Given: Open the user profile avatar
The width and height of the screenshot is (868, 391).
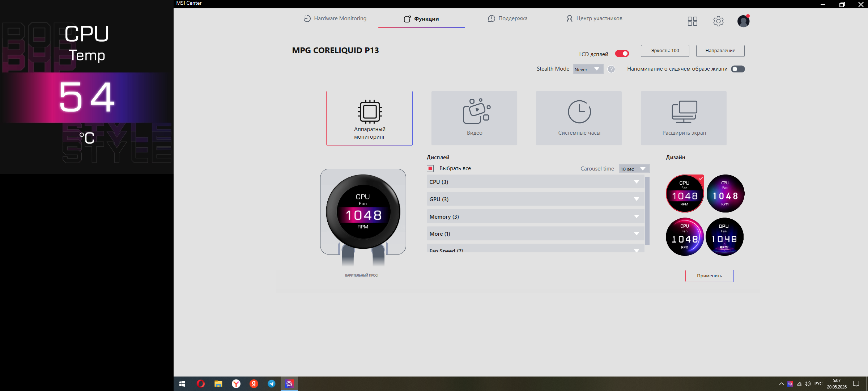Looking at the screenshot, I should 743,21.
